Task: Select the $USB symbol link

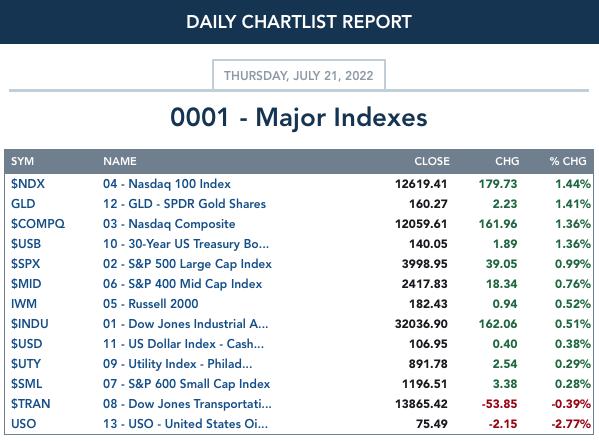Action: (x=26, y=244)
